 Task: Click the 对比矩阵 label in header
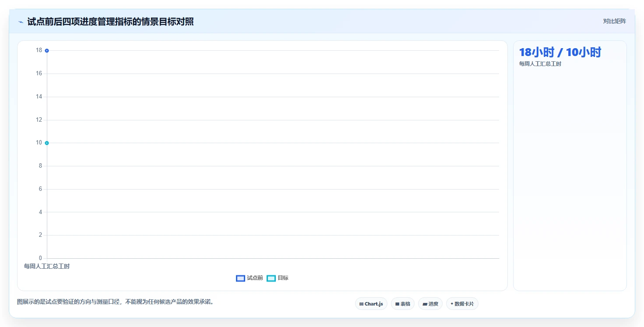(x=614, y=21)
